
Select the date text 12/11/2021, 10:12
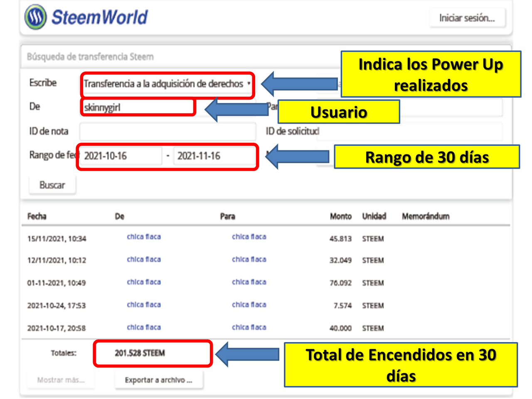point(57,260)
